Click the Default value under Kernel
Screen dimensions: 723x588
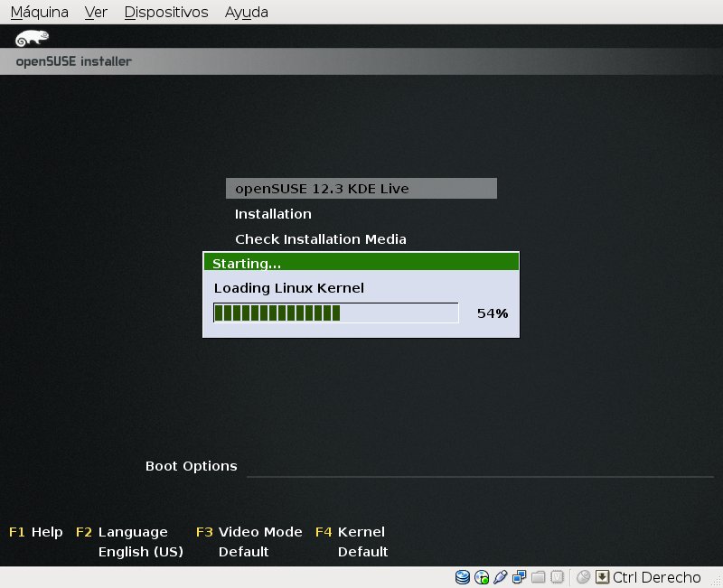pos(363,552)
